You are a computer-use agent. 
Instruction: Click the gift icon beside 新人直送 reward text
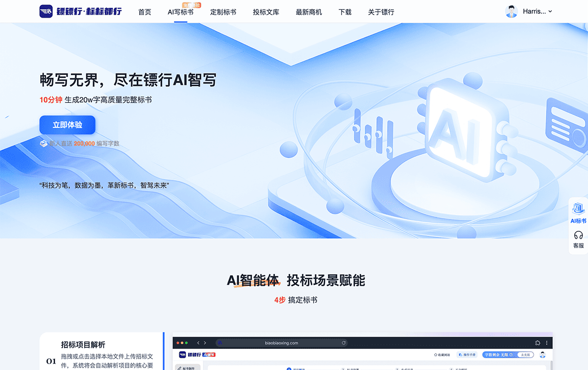click(x=44, y=144)
